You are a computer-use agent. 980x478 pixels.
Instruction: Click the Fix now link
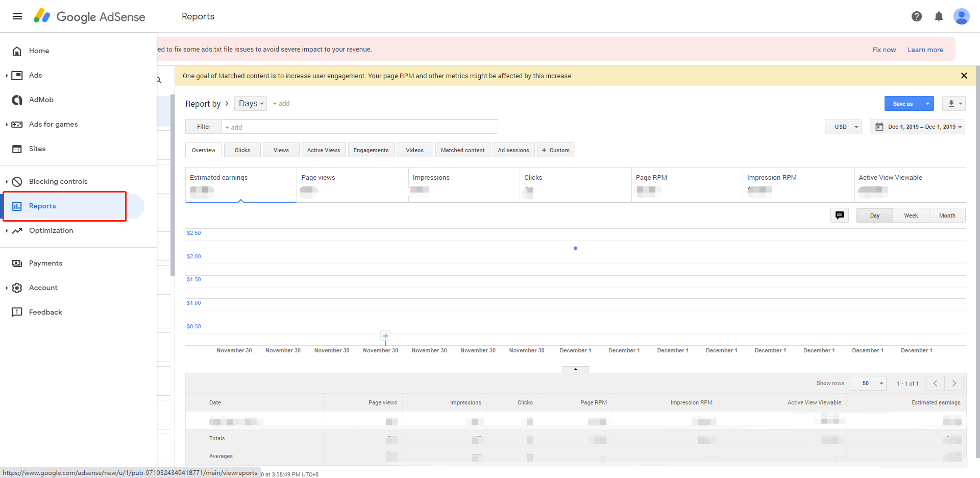click(x=884, y=50)
